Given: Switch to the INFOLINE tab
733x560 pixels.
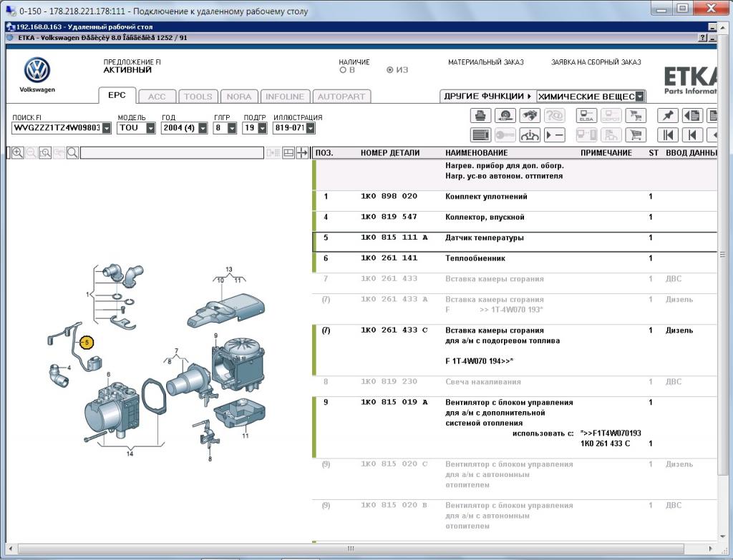Looking at the screenshot, I should click(285, 97).
